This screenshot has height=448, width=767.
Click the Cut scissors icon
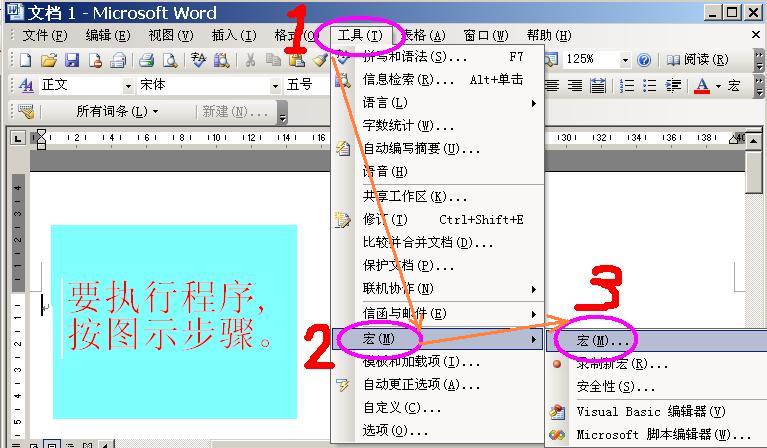(x=250, y=60)
